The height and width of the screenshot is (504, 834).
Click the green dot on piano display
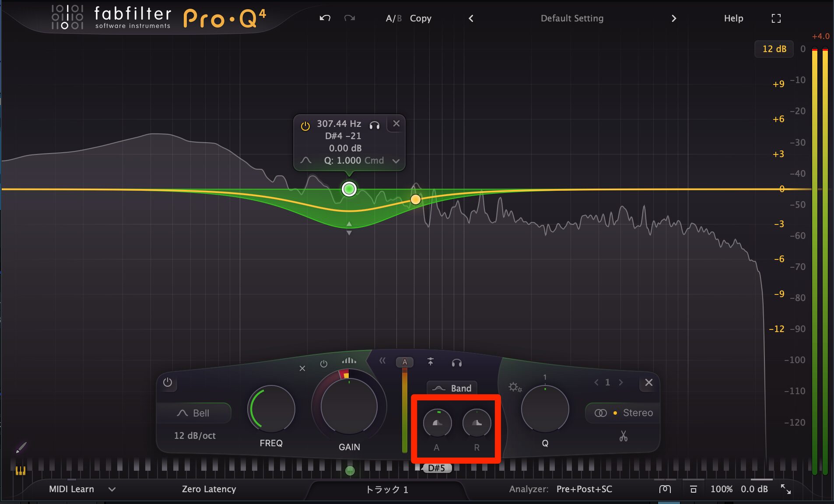[350, 470]
